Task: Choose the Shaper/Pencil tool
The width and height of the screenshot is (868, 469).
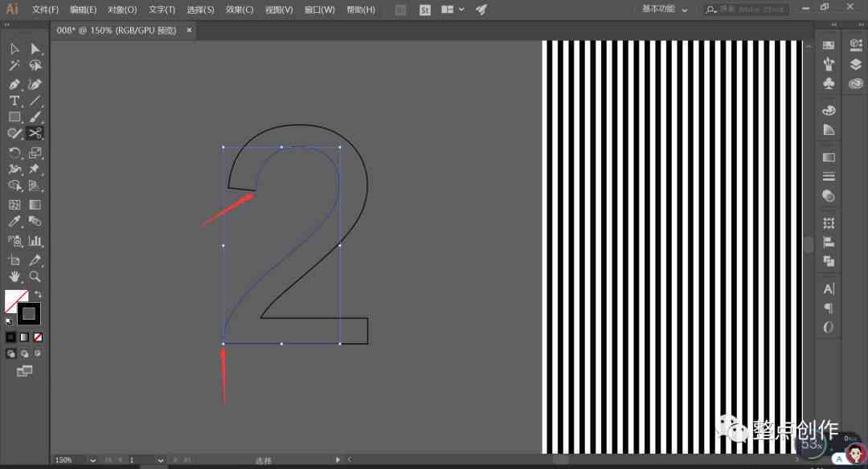Action: coord(14,133)
